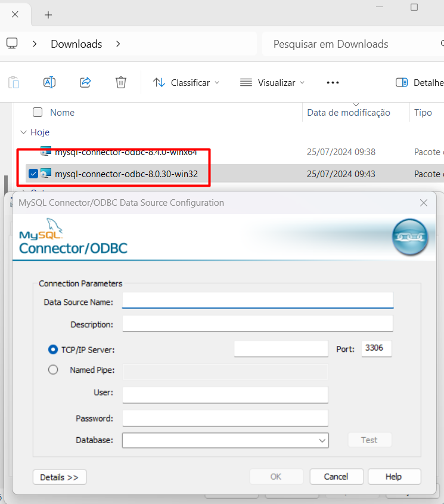The image size is (444, 504).
Task: Sort by Data de modificação column
Action: point(349,113)
